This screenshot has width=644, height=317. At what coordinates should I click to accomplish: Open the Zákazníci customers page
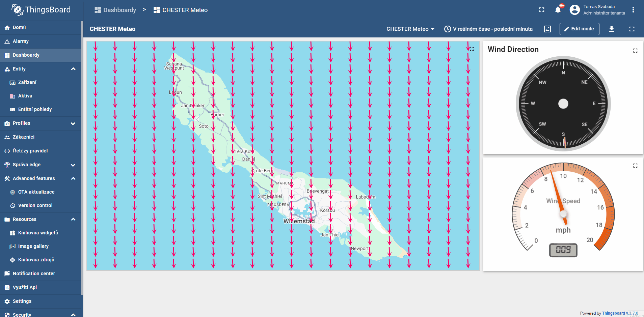tap(41, 137)
